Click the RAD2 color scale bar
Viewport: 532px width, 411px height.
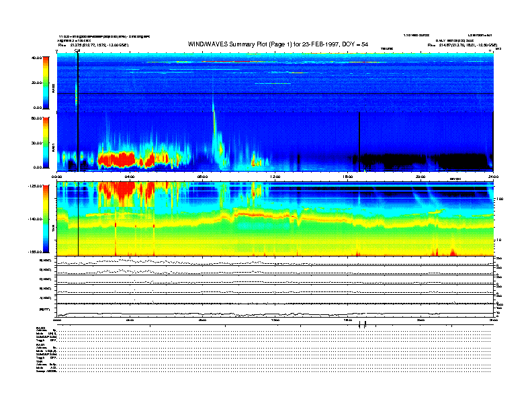tap(46, 83)
